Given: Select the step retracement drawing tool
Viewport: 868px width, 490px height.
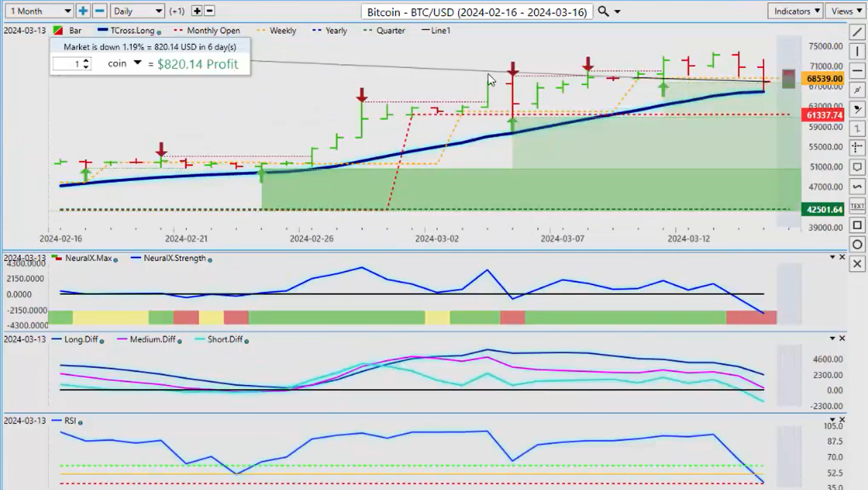Looking at the screenshot, I should tap(857, 128).
